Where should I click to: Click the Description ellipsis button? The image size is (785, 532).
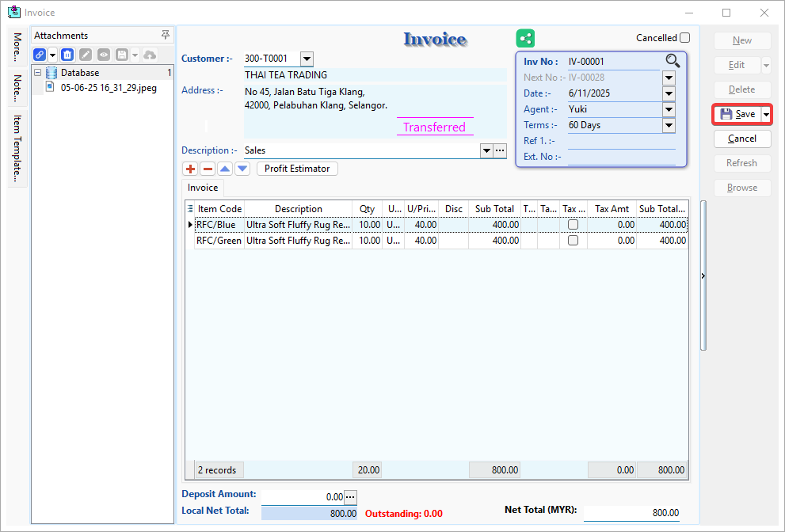(x=500, y=150)
